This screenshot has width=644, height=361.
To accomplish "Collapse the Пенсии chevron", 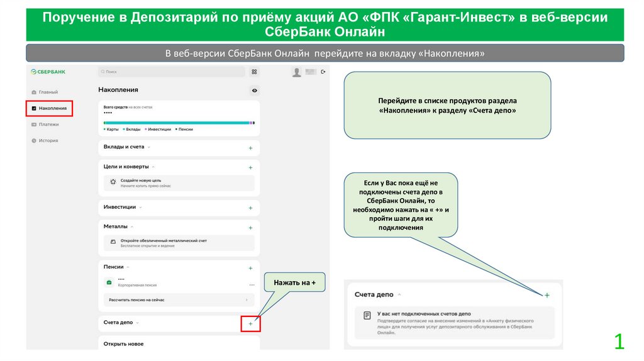I will pos(128,267).
